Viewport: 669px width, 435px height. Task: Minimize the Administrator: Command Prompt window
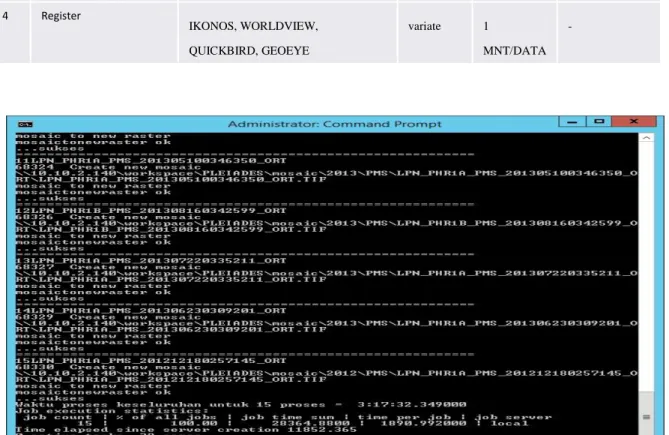click(572, 122)
